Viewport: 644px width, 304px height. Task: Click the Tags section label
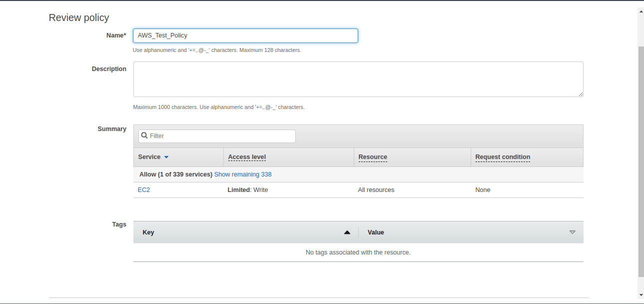click(119, 224)
